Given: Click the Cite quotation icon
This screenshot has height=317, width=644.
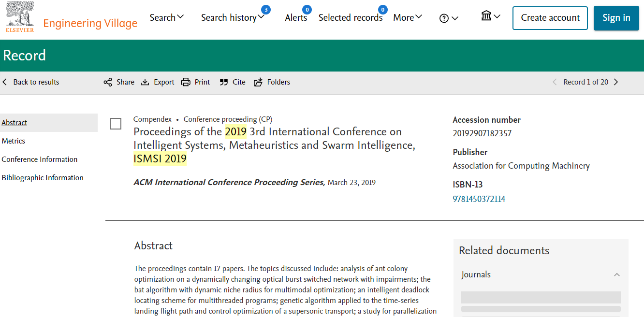Looking at the screenshot, I should (x=223, y=82).
